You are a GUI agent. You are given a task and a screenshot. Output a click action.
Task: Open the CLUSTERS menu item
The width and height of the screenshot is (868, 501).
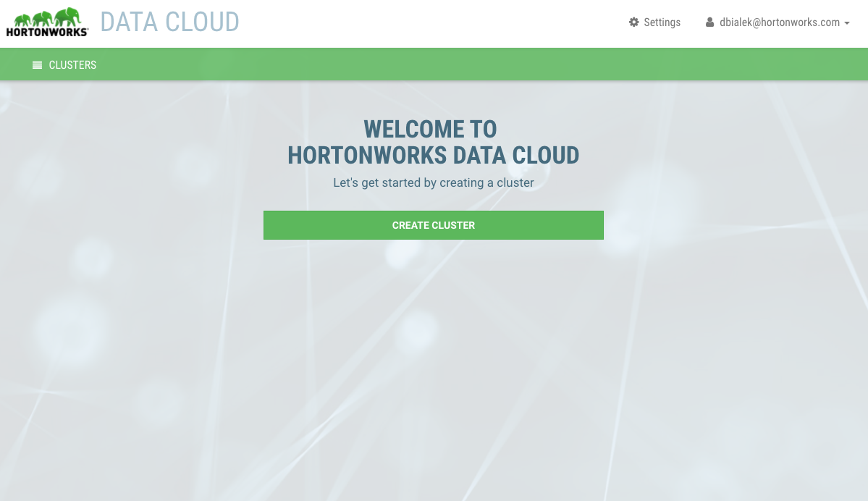72,64
